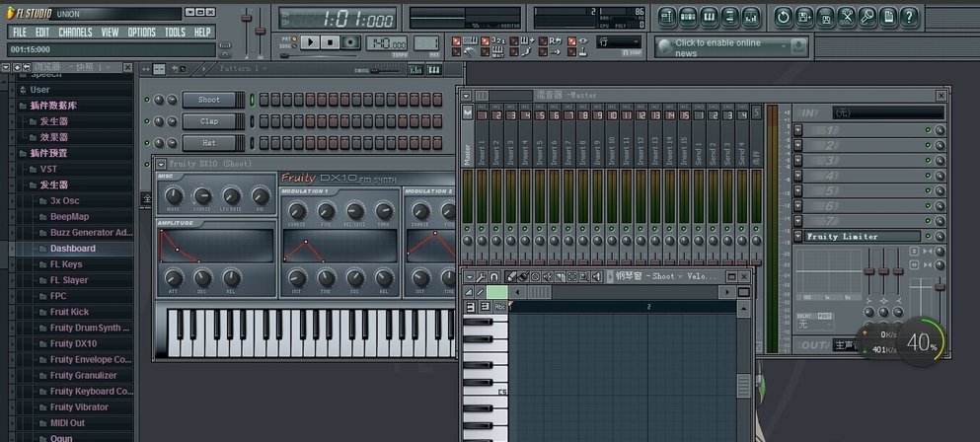Screen dimensions: 980x442
Task: Open mixer effect slot 1 menu arrow
Action: tap(798, 130)
